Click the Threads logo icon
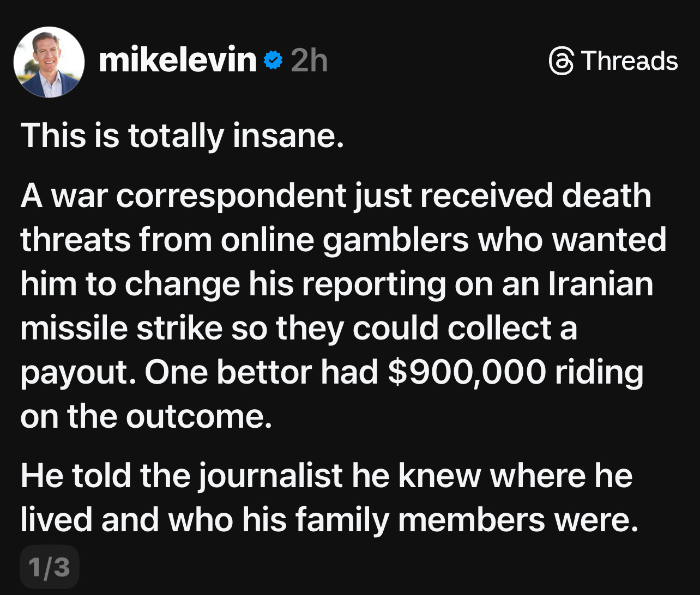The height and width of the screenshot is (595, 700). pyautogui.click(x=562, y=61)
